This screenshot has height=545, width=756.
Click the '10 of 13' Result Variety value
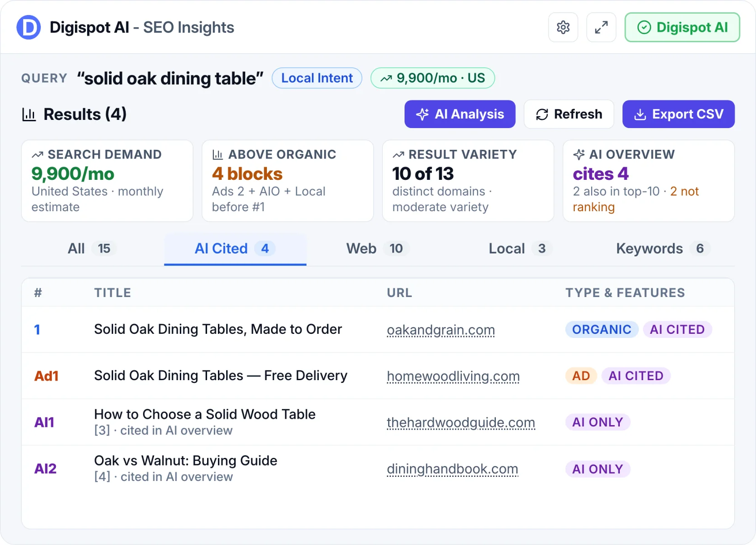[x=423, y=174]
